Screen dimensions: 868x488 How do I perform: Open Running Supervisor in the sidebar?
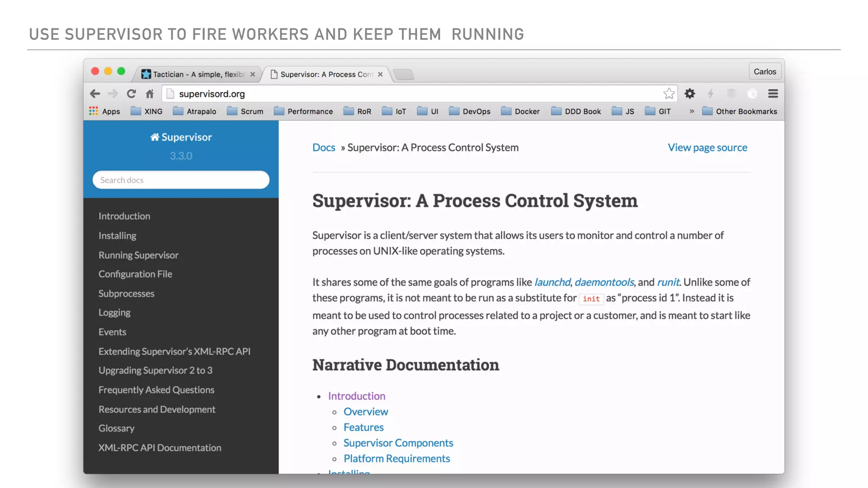139,255
